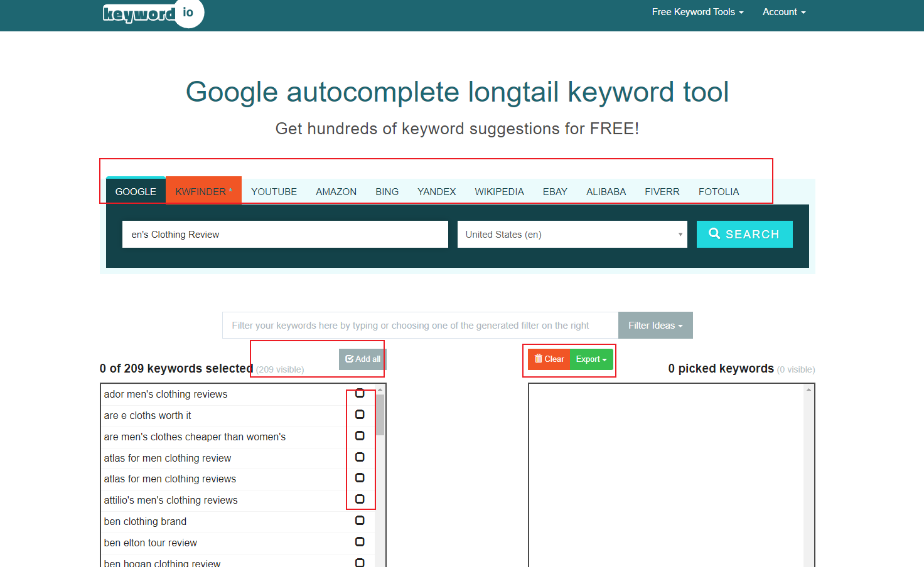924x567 pixels.
Task: Check the 'ador men's clothing reviews' checkbox
Action: point(360,393)
